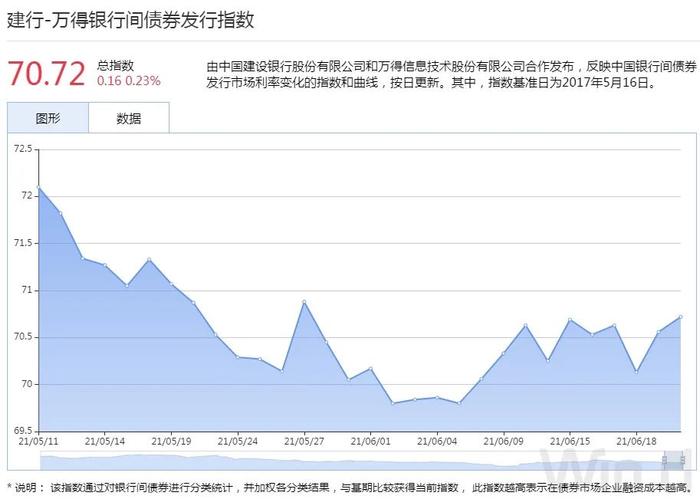Click the x-axis label 21/05/24

pos(238,441)
